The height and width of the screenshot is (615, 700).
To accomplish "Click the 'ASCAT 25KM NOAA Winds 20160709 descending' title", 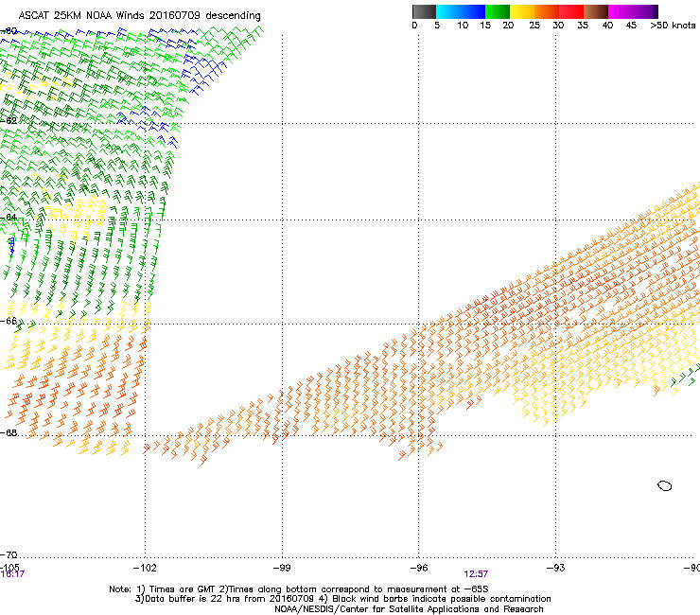I will tap(139, 16).
